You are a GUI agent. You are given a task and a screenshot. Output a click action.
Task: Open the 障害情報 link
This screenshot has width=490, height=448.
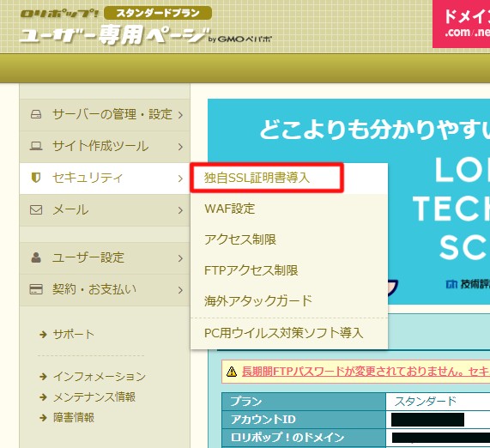click(x=74, y=418)
